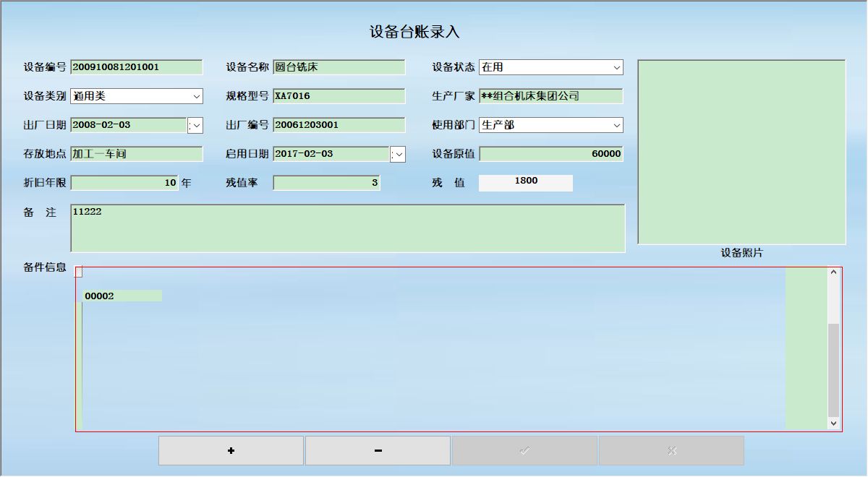Open the 使用部门 dropdown list

coord(616,125)
